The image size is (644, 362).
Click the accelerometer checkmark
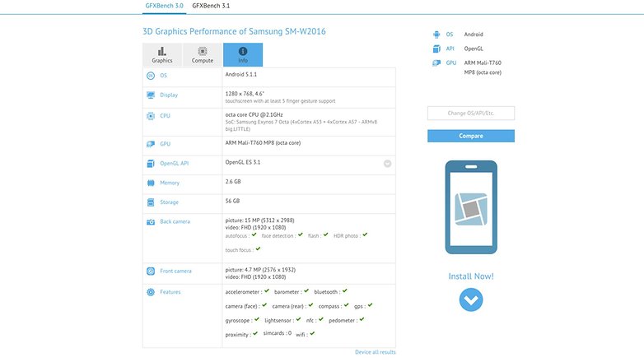[x=267, y=290]
